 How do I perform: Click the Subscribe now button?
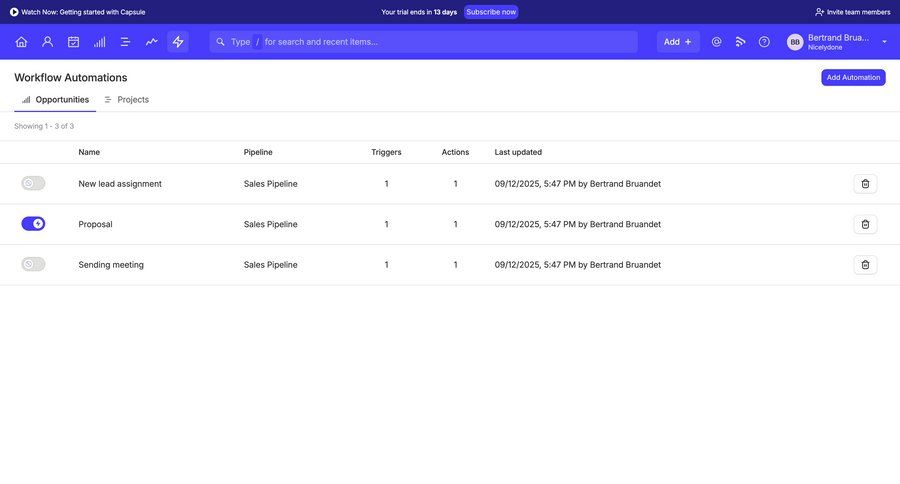[491, 12]
